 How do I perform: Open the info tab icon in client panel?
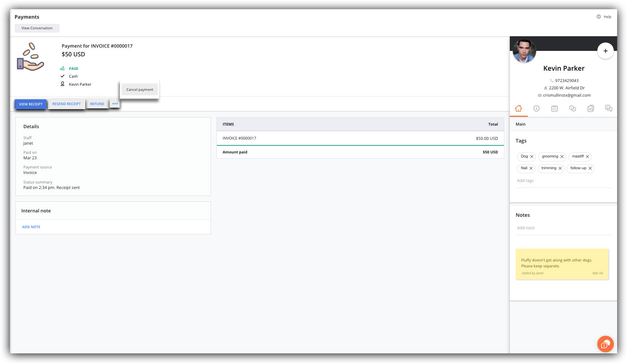pyautogui.click(x=537, y=108)
